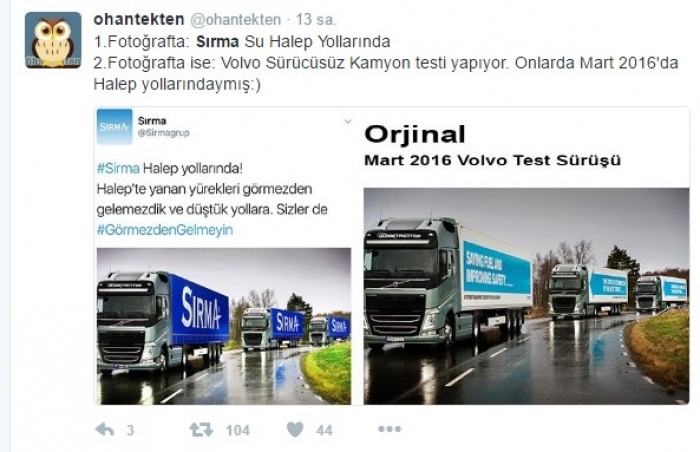Click the @ohantekten handle

click(236, 20)
